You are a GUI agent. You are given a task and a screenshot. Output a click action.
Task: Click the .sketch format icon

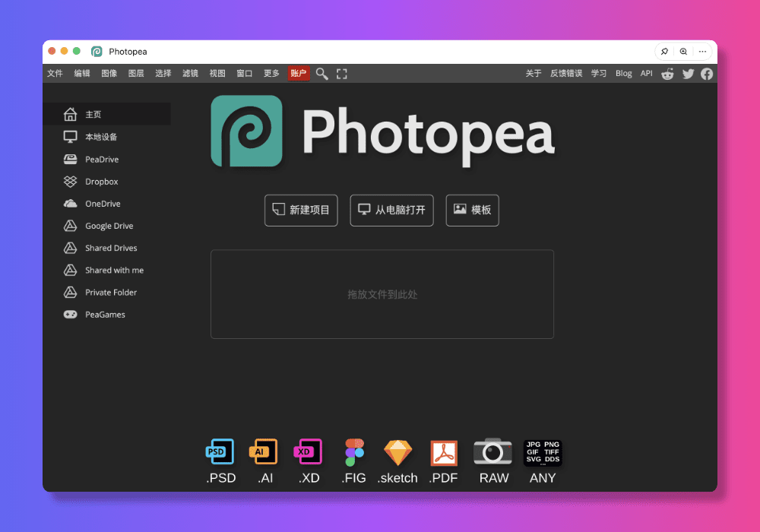[397, 461]
